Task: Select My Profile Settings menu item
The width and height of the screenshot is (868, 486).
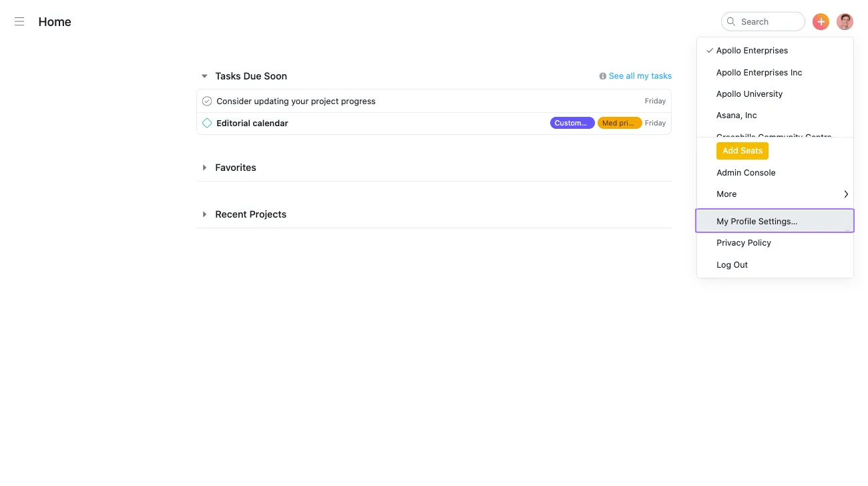Action: pos(756,221)
